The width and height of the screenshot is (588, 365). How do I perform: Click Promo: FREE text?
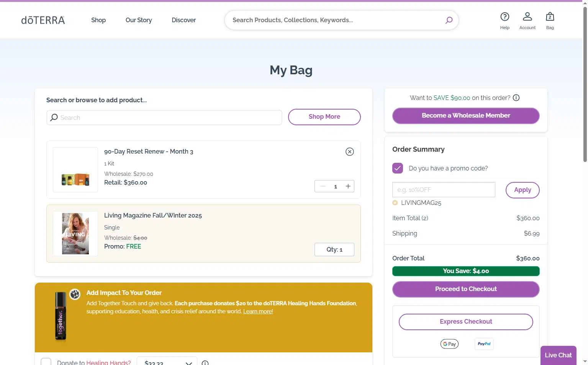tap(123, 246)
